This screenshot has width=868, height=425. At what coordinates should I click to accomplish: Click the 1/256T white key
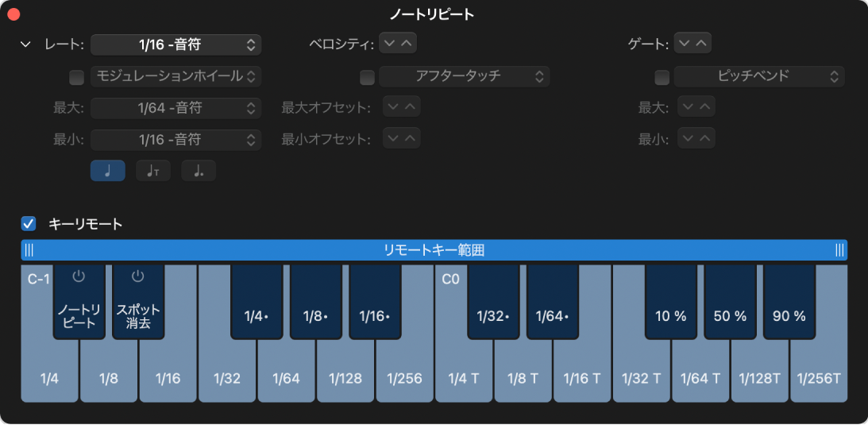pos(820,378)
